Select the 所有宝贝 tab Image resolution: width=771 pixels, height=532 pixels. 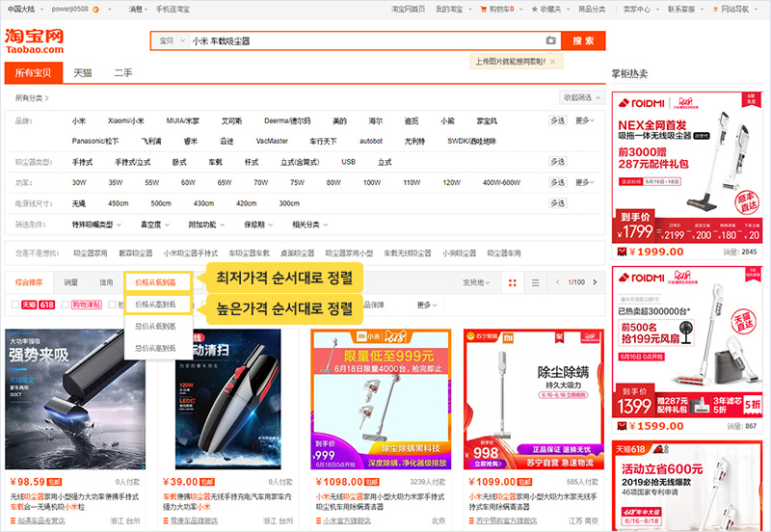pos(34,73)
